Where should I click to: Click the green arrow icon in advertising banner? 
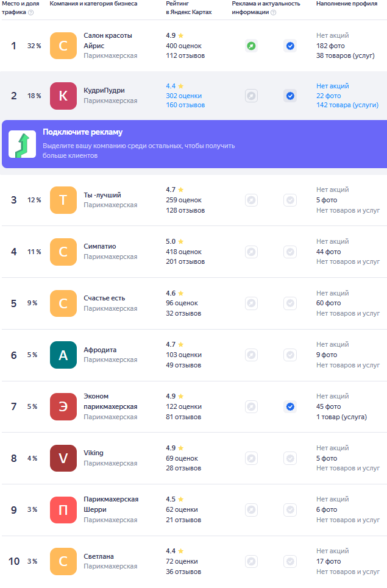22,144
